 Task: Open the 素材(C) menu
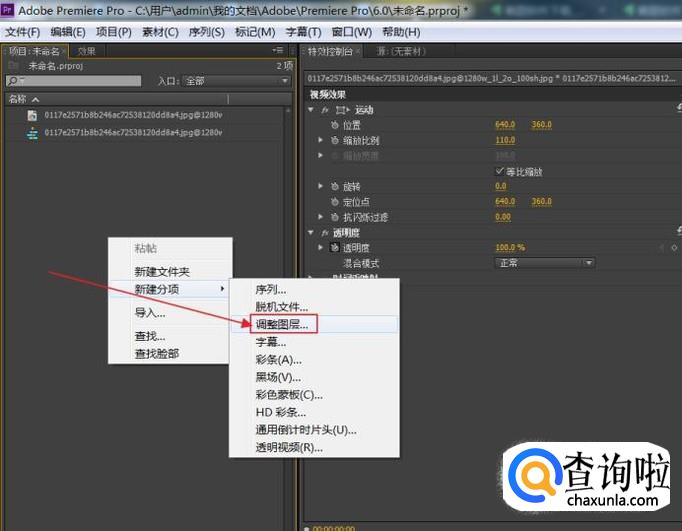160,32
